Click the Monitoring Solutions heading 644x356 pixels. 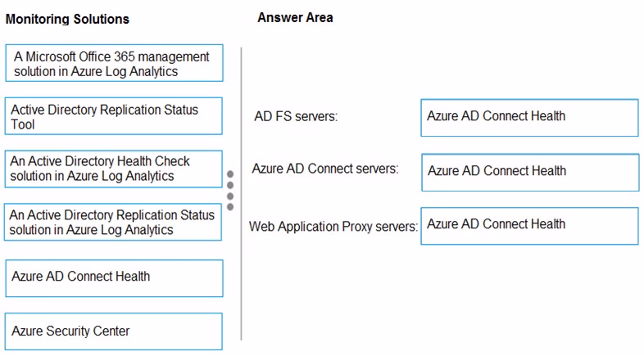tap(67, 19)
